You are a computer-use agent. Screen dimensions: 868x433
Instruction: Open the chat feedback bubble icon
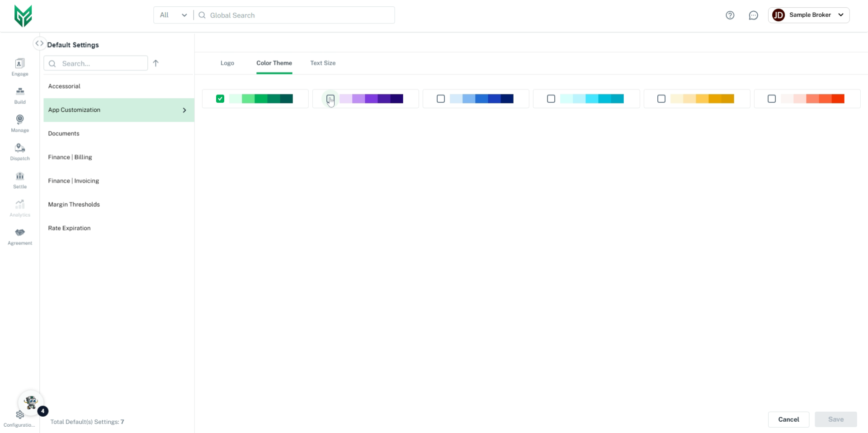click(754, 15)
